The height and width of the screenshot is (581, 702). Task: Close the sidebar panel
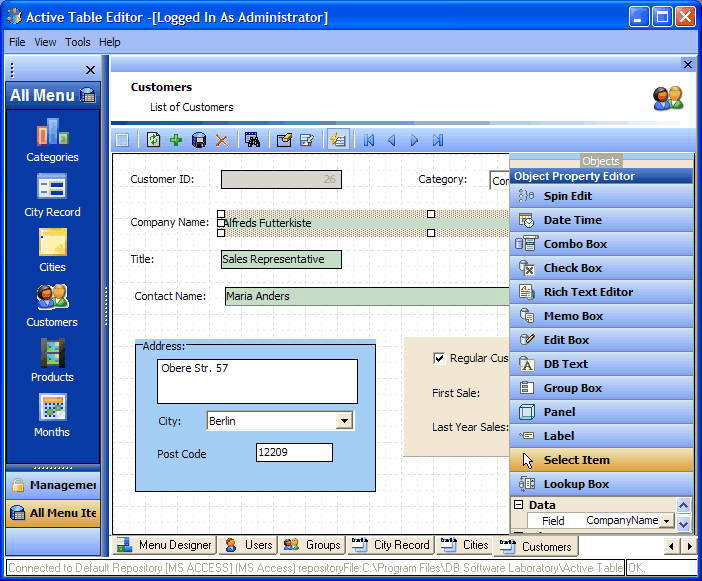click(x=90, y=70)
